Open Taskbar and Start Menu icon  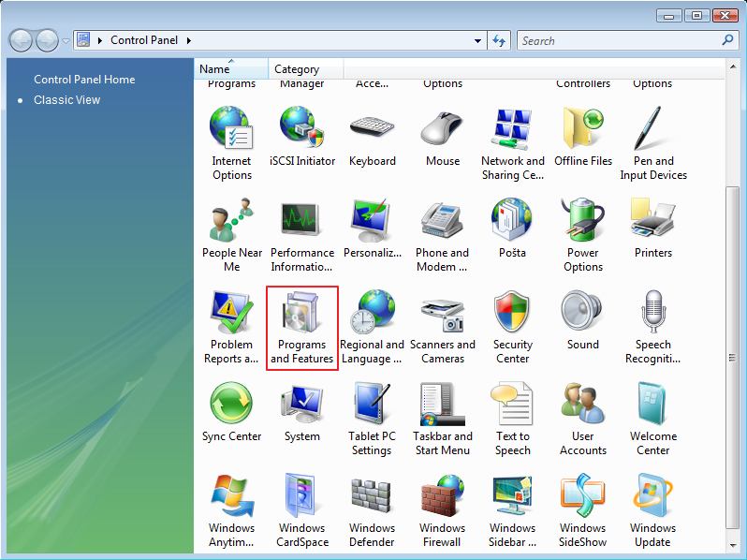click(x=442, y=405)
